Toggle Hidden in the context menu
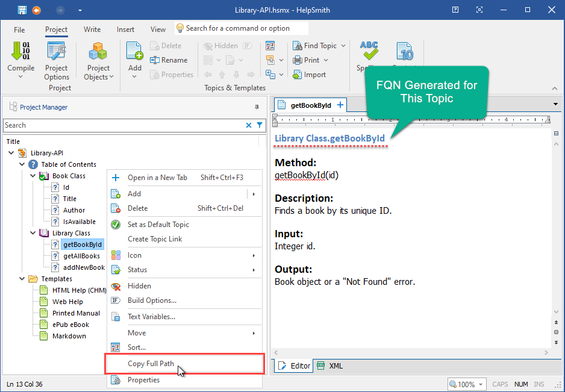The height and width of the screenshot is (392, 565). point(184,285)
